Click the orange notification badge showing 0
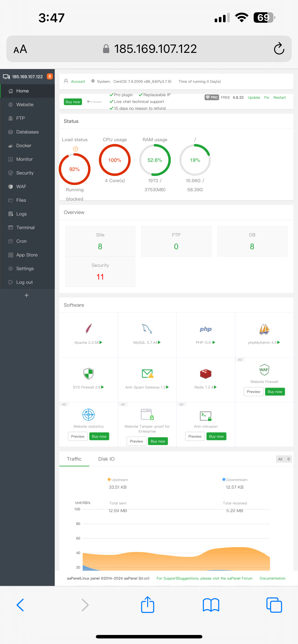 tap(50, 77)
